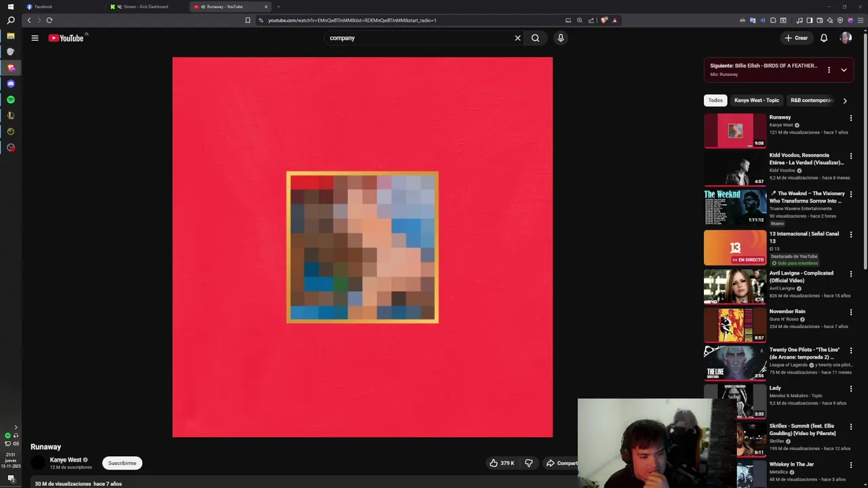The image size is (868, 488).
Task: Click the zoom magnifier in address bar
Action: (x=580, y=20)
